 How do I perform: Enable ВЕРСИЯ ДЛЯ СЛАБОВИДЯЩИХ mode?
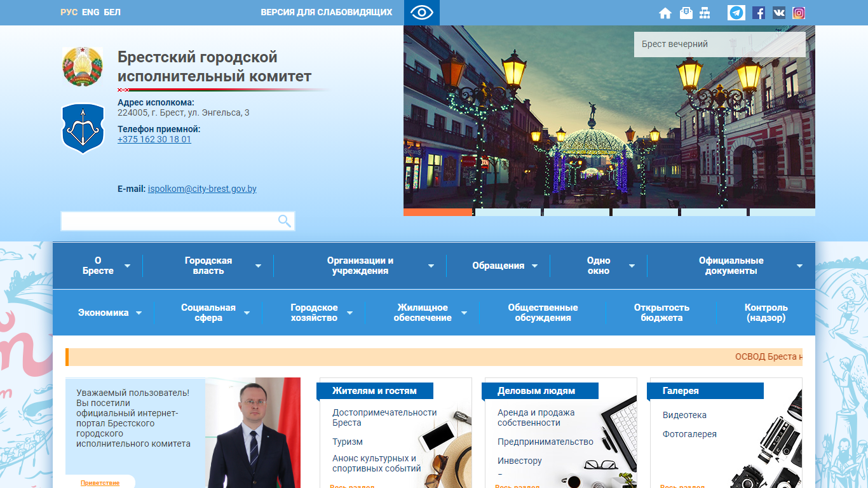(327, 12)
